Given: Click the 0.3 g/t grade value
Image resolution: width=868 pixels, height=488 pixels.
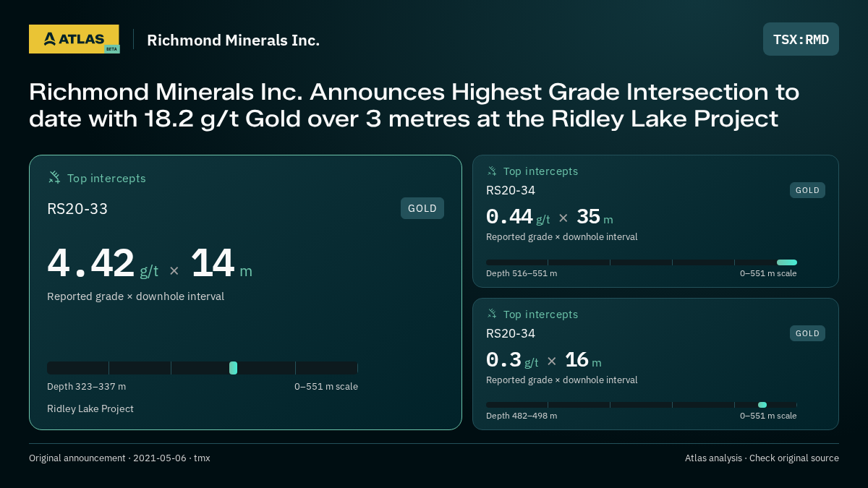Looking at the screenshot, I should pos(512,360).
